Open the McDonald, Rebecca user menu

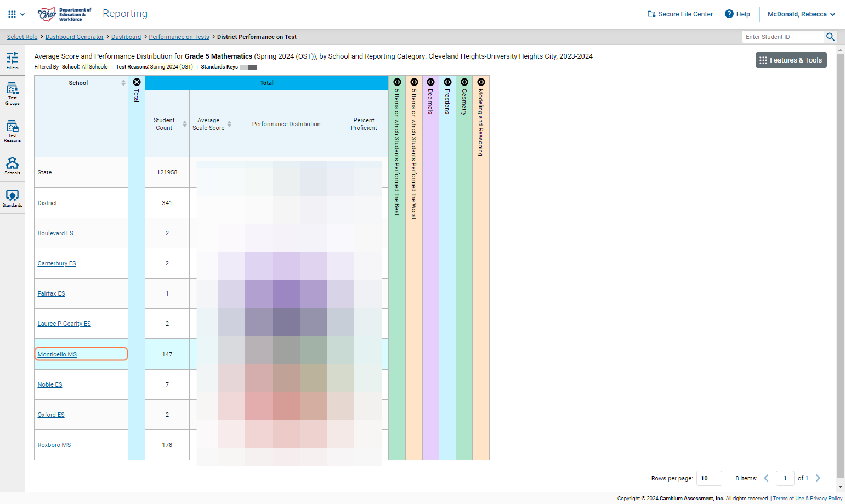pyautogui.click(x=801, y=14)
